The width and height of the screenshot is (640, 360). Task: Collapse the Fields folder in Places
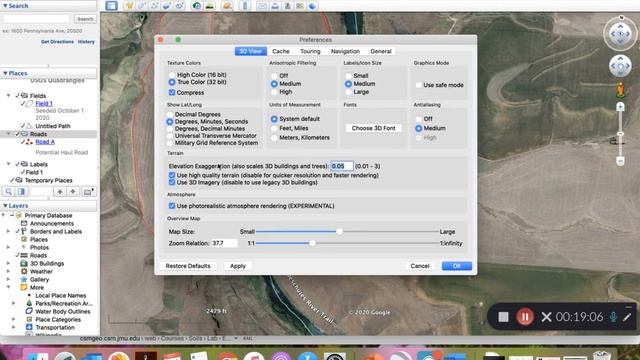pos(9,96)
